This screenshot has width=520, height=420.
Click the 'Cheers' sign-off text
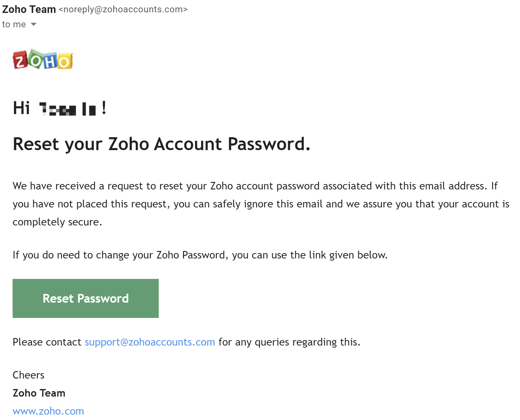pyautogui.click(x=29, y=375)
